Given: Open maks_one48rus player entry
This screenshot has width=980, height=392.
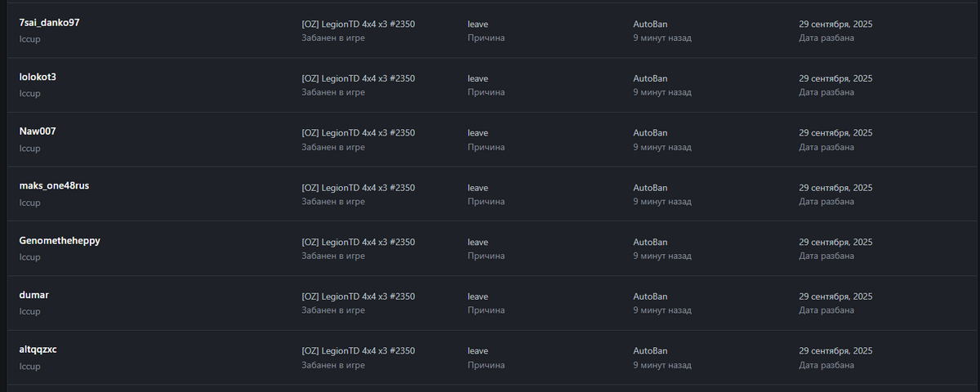Looking at the screenshot, I should [54, 186].
